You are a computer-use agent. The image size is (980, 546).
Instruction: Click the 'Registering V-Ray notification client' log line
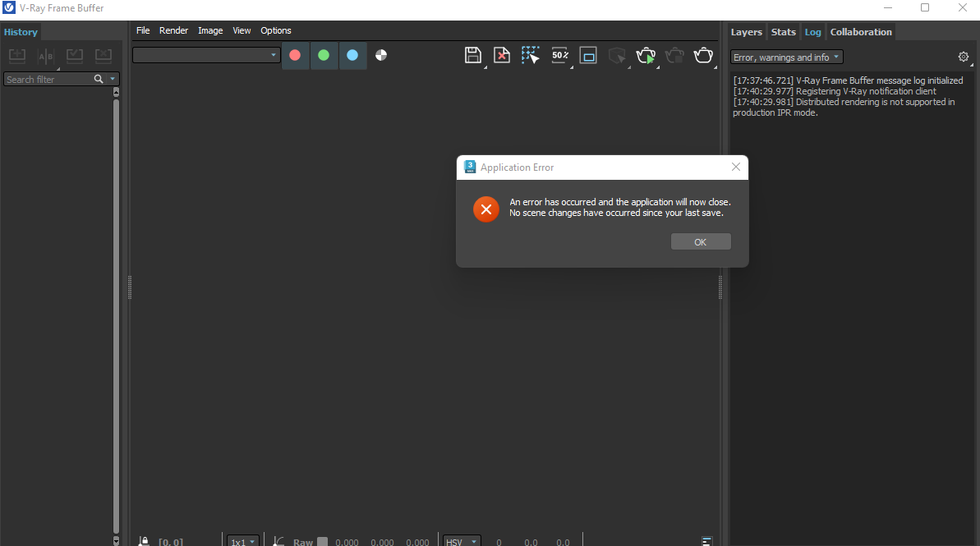click(x=835, y=91)
